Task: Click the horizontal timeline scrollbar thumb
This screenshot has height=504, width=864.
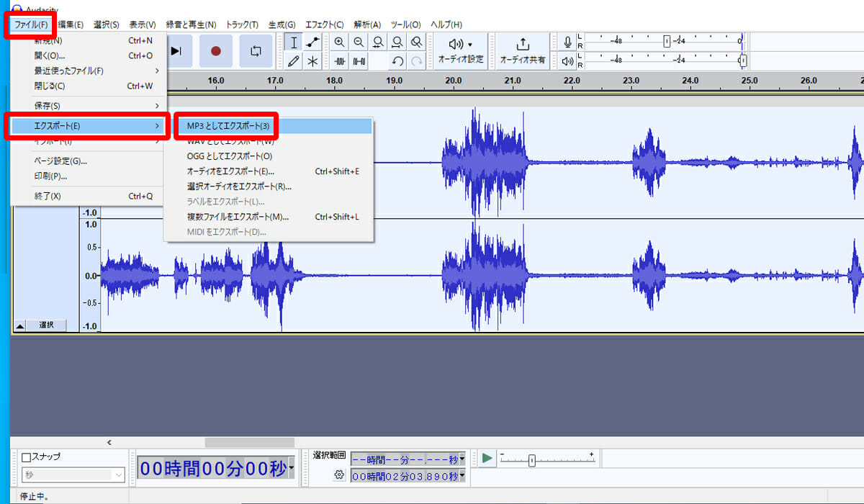Action: coord(249,443)
